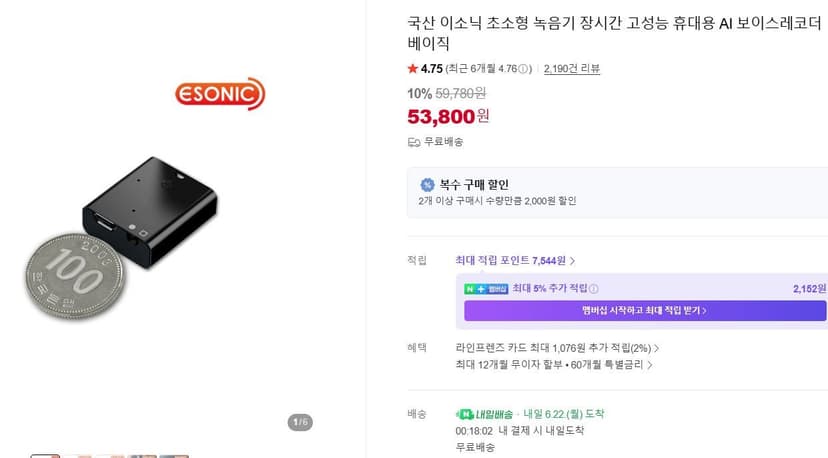Click the info icon next to 최대 5% 추가 적립
The image size is (828, 458).
tap(594, 289)
